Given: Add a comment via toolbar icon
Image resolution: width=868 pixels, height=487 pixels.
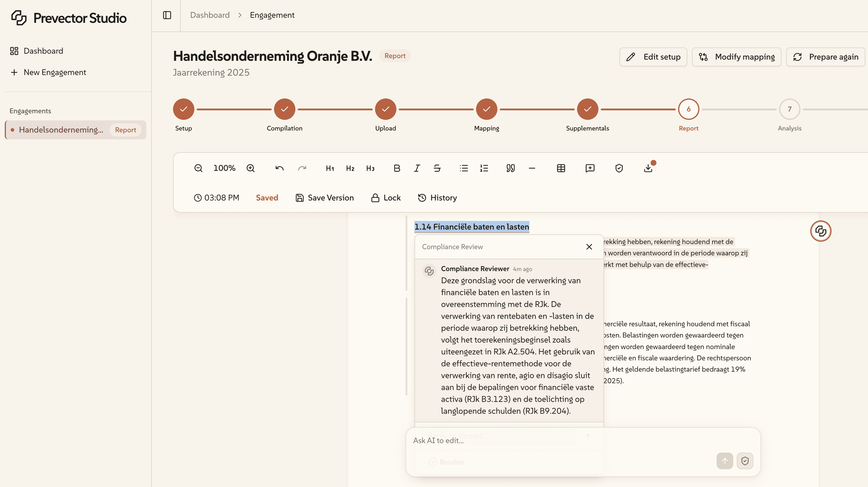Looking at the screenshot, I should (590, 168).
